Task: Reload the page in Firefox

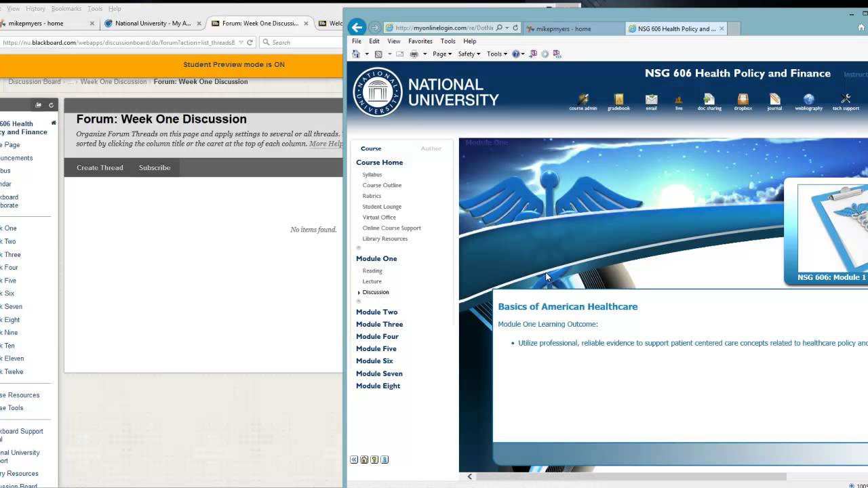Action: tap(250, 42)
